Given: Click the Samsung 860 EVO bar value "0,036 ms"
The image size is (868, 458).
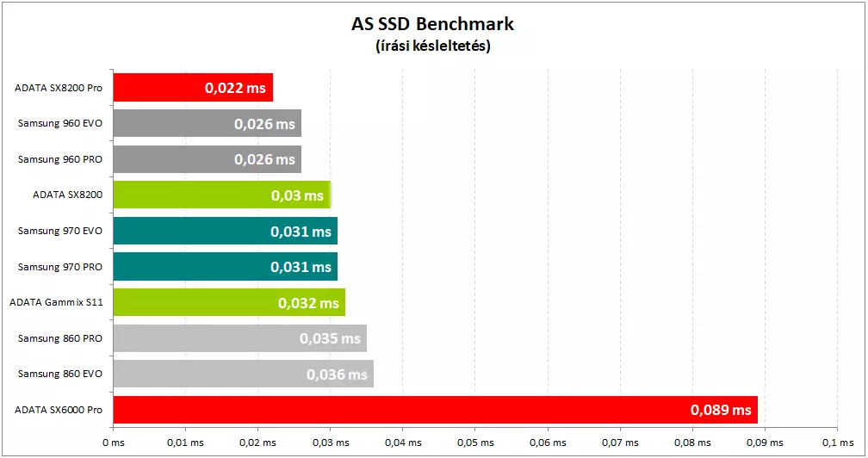Looking at the screenshot, I should coord(338,374).
